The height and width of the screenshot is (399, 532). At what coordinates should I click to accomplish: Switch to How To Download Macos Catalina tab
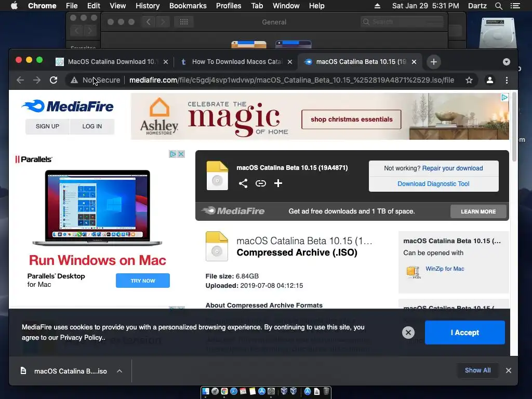(236, 62)
